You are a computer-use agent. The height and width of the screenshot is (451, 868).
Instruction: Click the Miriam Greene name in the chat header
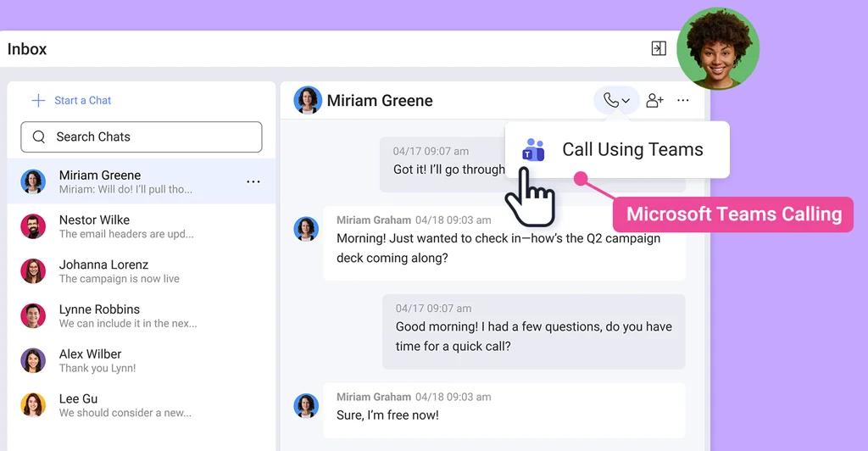(x=380, y=101)
